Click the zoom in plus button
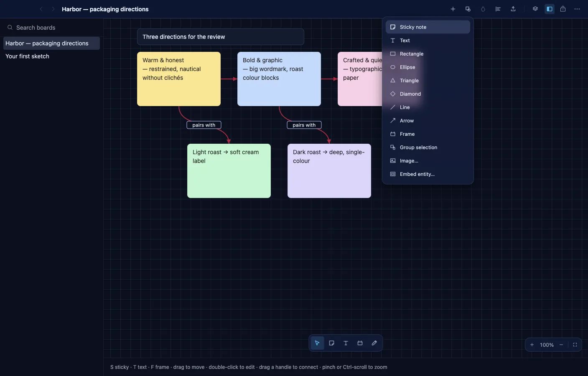Image resolution: width=588 pixels, height=376 pixels. tap(532, 345)
